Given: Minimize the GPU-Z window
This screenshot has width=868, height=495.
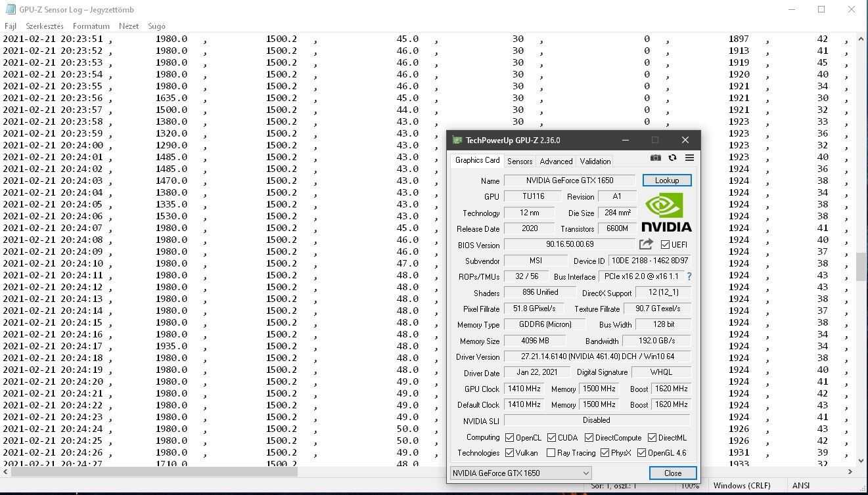Looking at the screenshot, I should pyautogui.click(x=624, y=140).
